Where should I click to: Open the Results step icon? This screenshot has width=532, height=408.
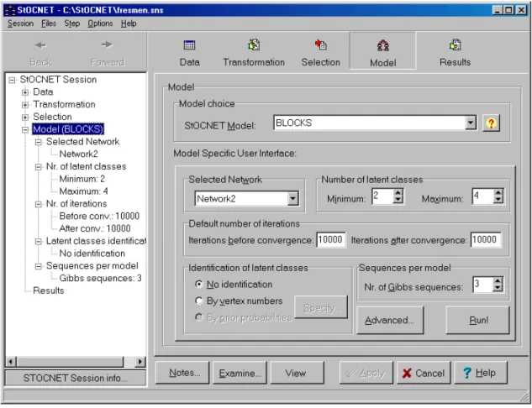pos(455,44)
